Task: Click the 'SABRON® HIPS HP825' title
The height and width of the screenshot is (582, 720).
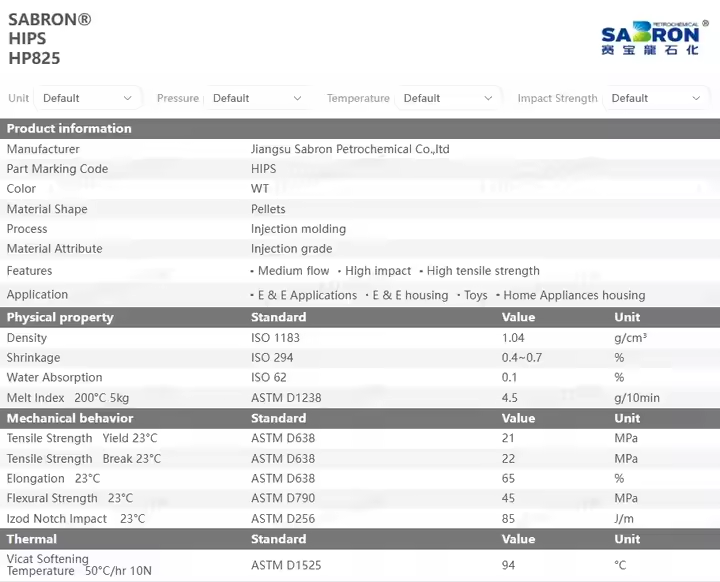Action: click(x=50, y=39)
